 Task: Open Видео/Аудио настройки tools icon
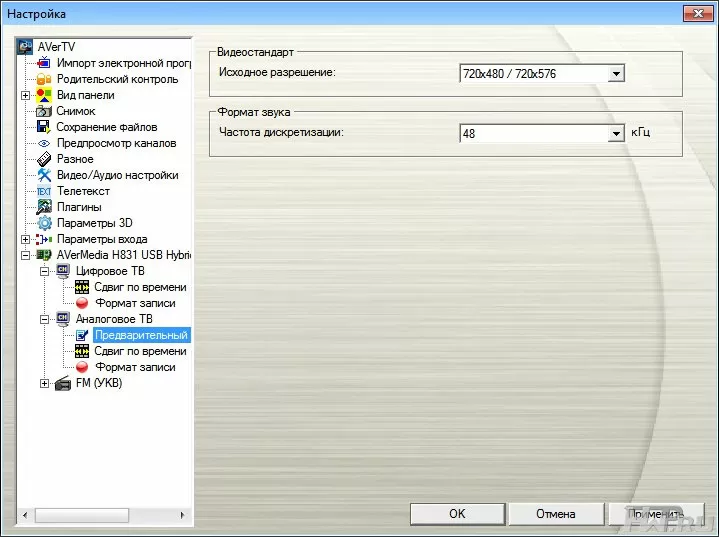44,175
